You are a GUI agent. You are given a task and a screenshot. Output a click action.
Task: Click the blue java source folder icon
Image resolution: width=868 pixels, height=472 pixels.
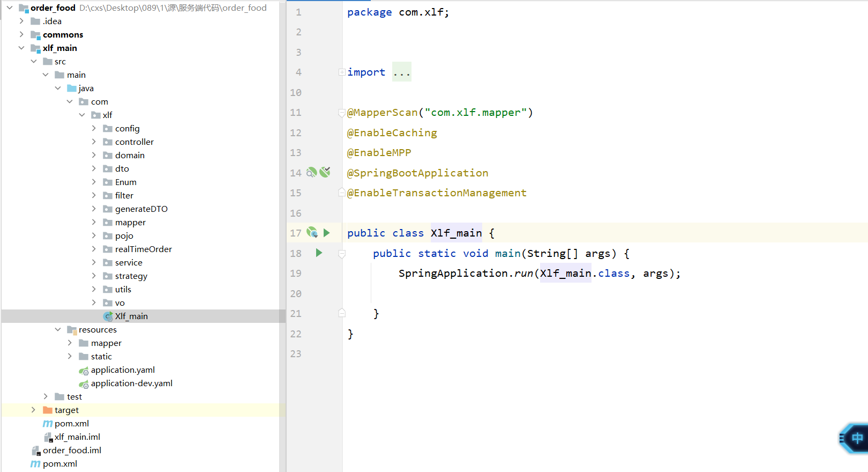tap(72, 88)
